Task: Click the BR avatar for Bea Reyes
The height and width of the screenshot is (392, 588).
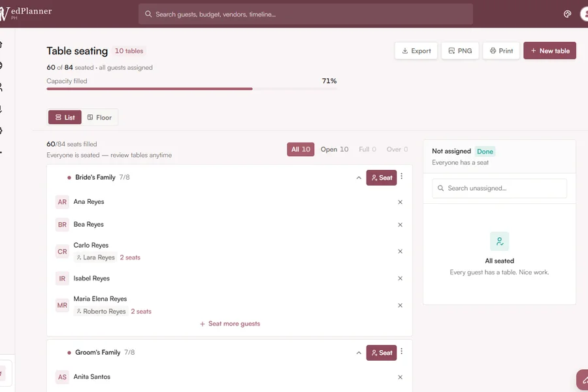Action: click(62, 225)
